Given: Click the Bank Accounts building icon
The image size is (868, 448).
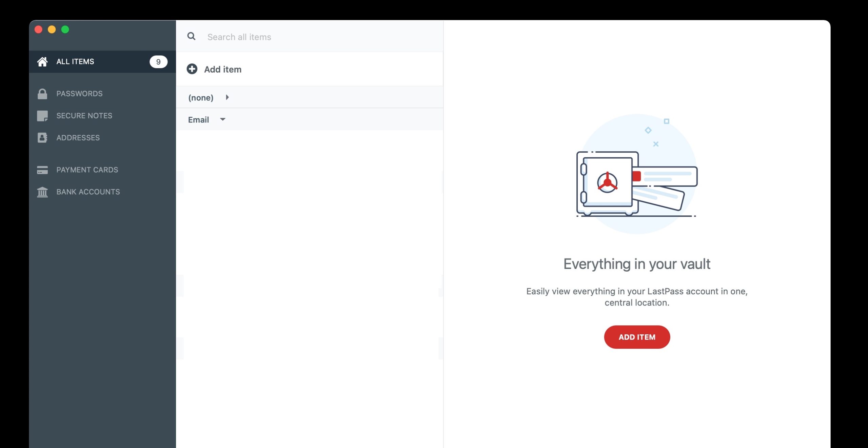Looking at the screenshot, I should (x=42, y=192).
